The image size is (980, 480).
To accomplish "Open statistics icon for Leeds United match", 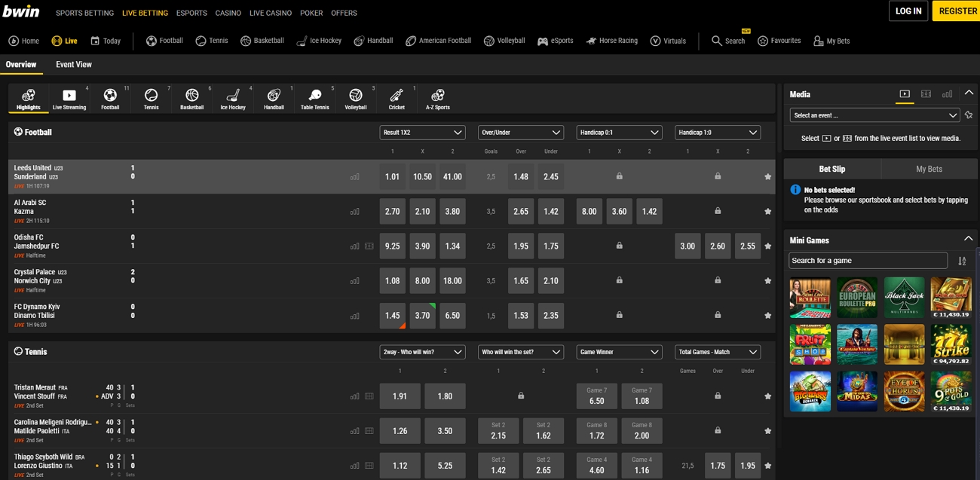I will point(354,177).
